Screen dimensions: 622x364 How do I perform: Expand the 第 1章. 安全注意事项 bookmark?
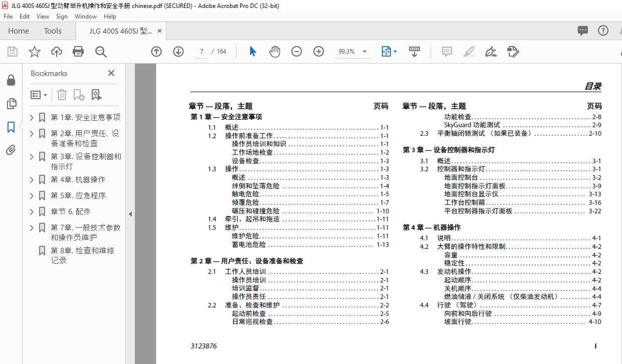32,118
